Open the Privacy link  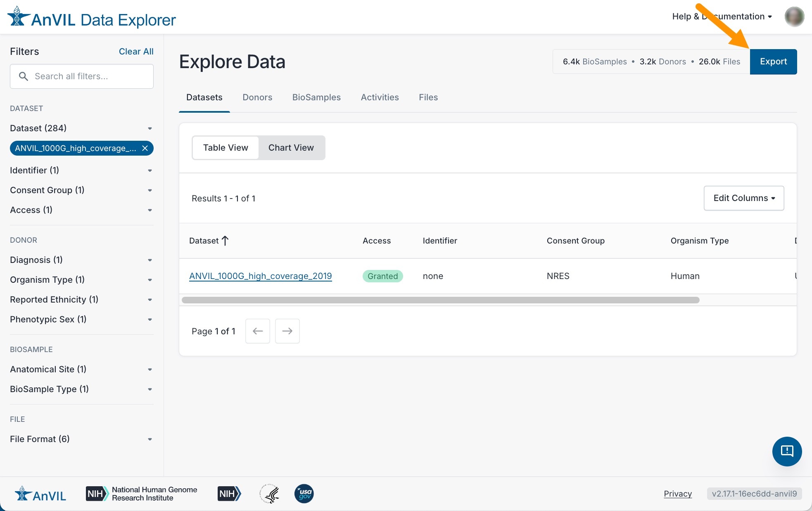click(678, 494)
